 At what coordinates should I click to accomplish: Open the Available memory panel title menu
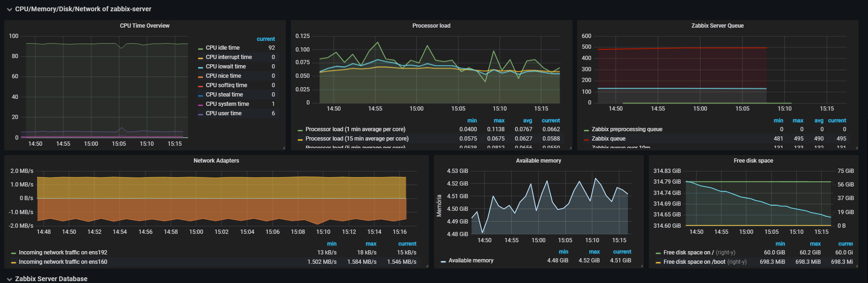pos(539,161)
